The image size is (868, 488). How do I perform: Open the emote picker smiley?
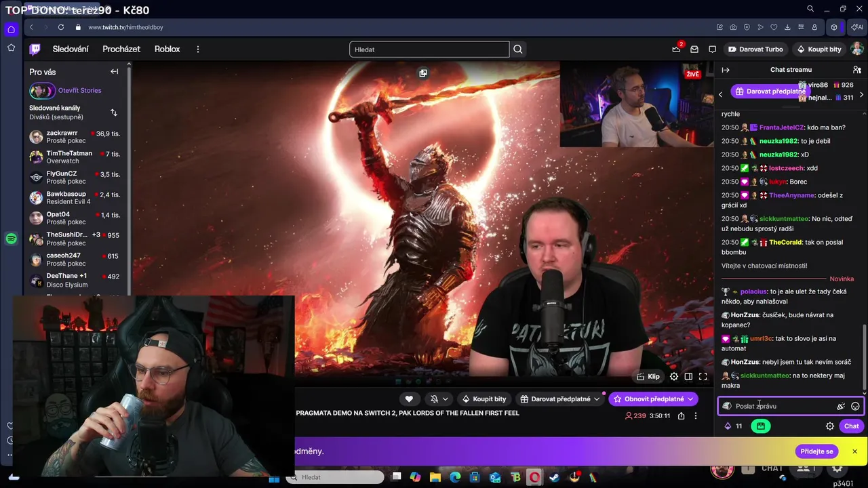tap(856, 406)
